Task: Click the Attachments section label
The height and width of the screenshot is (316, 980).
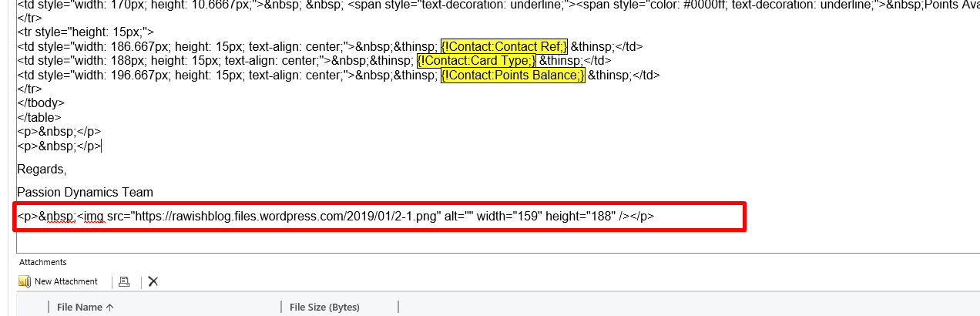Action: click(42, 262)
